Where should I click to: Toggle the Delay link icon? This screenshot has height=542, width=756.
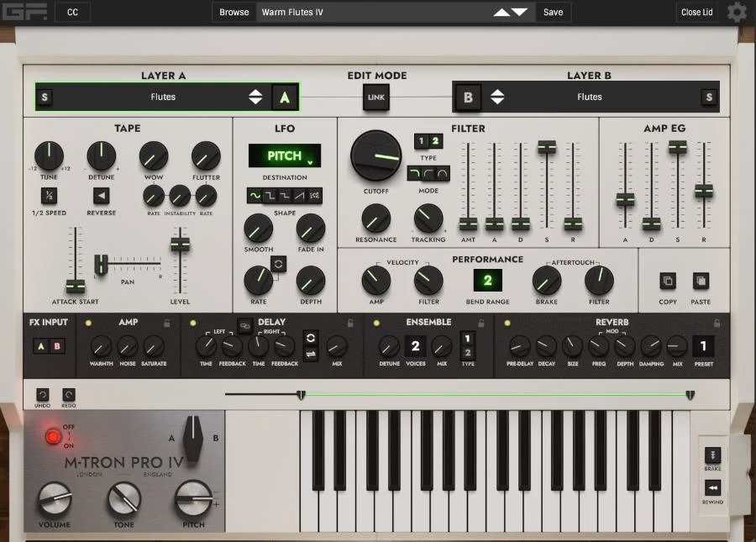(x=245, y=325)
